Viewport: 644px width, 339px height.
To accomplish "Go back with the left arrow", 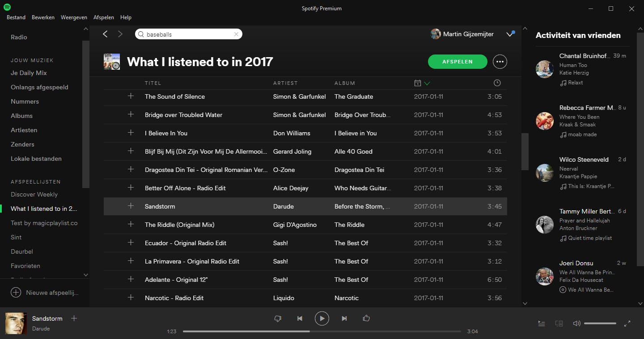I will [x=106, y=34].
